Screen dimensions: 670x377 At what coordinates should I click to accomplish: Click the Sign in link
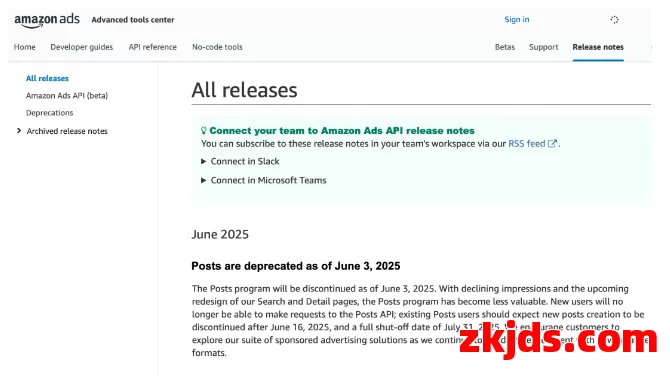click(x=517, y=19)
